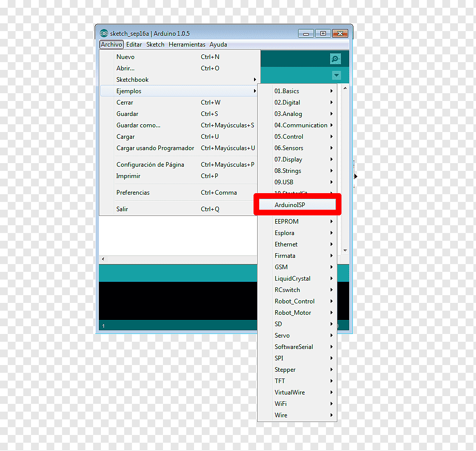The height and width of the screenshot is (451, 476).
Task: Click the editor scroll-up arrow
Action: (x=345, y=88)
